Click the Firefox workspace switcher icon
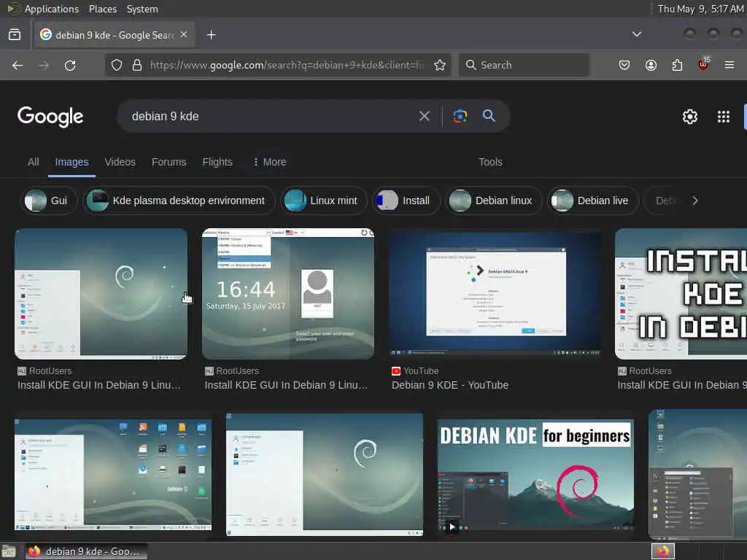The width and height of the screenshot is (747, 560). click(x=663, y=551)
